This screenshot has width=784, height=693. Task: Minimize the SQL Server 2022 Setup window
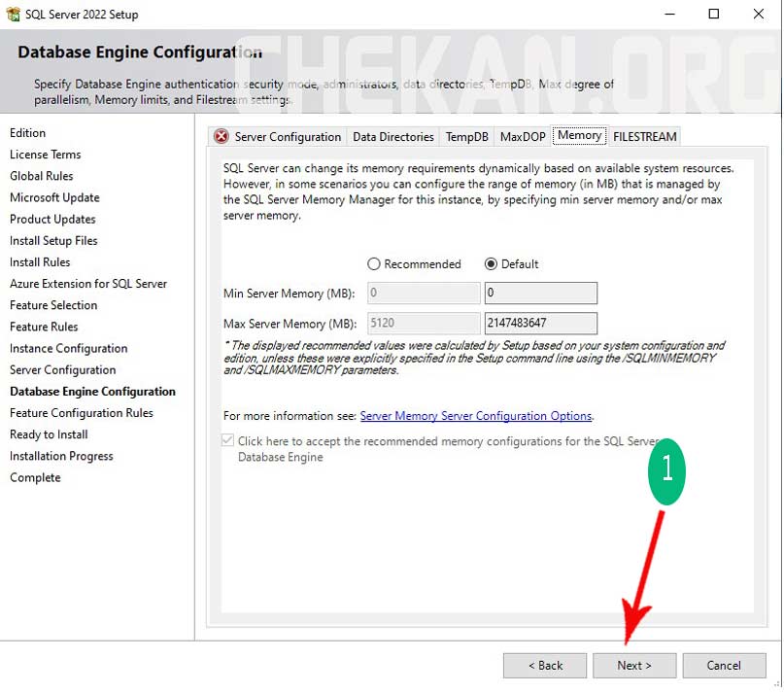click(x=670, y=14)
